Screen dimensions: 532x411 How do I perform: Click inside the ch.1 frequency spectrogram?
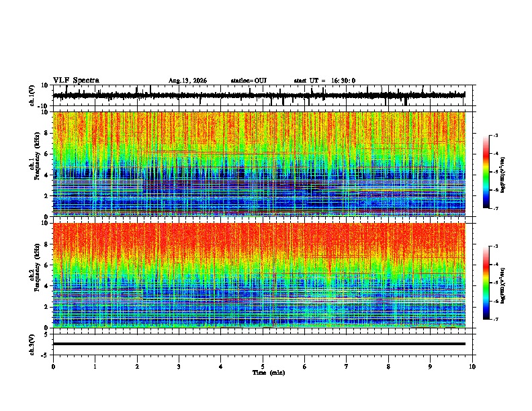point(259,164)
